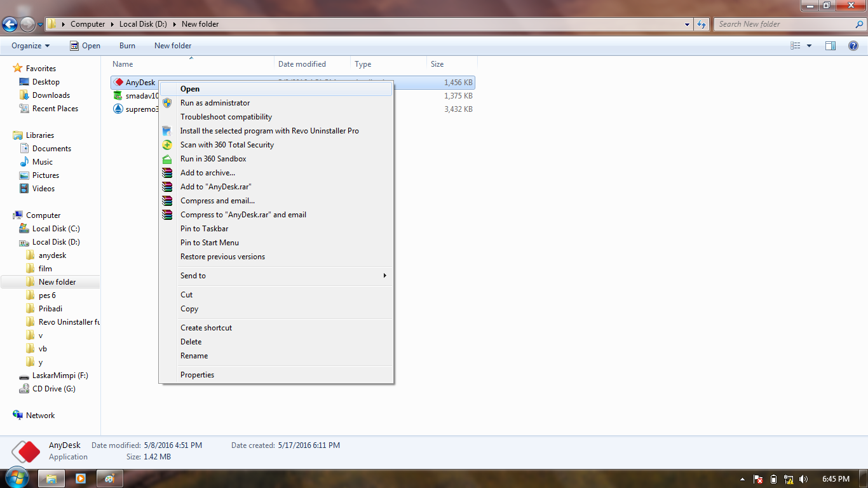Select Properties in context menu

pyautogui.click(x=276, y=375)
